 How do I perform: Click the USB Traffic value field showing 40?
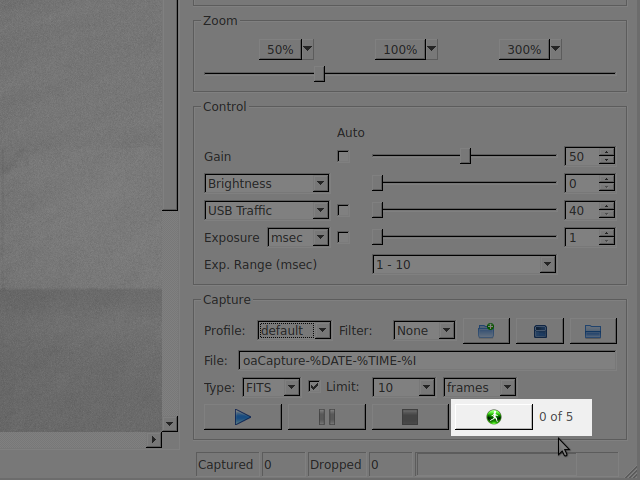582,210
